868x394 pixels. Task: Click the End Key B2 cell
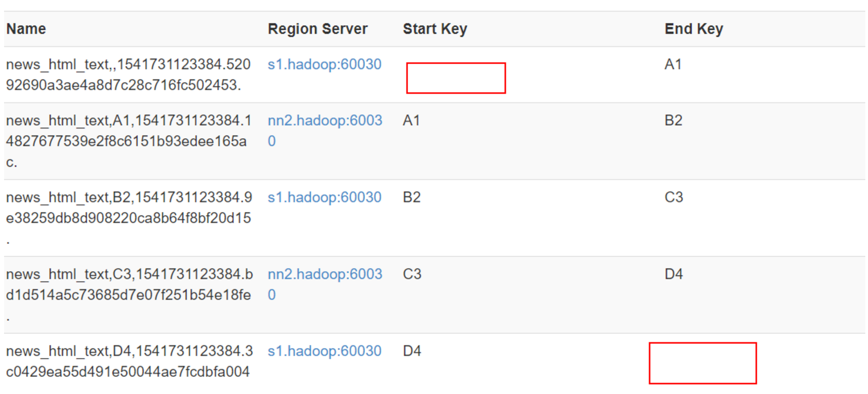(x=673, y=121)
